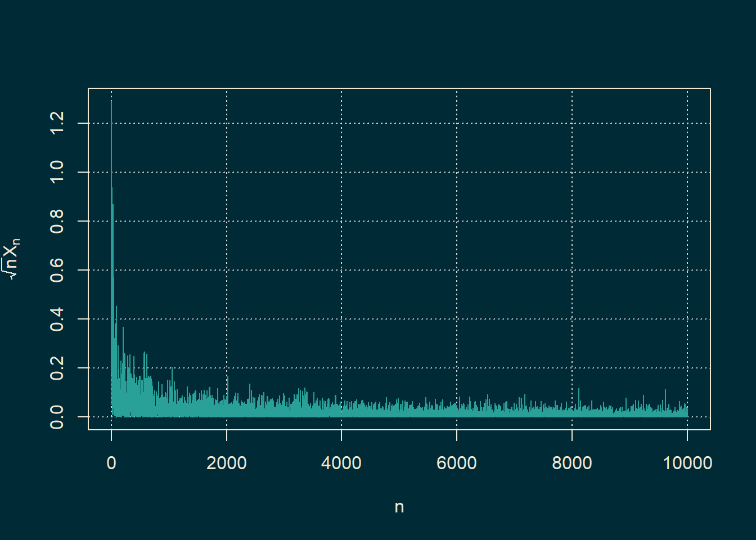Click the x-axis tick label 0

[111, 463]
